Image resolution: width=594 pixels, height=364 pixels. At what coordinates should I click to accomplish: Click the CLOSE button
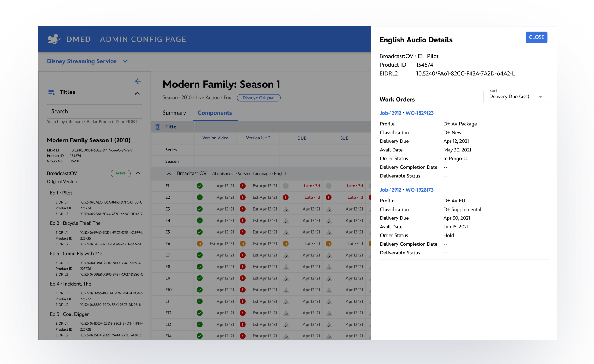[536, 37]
